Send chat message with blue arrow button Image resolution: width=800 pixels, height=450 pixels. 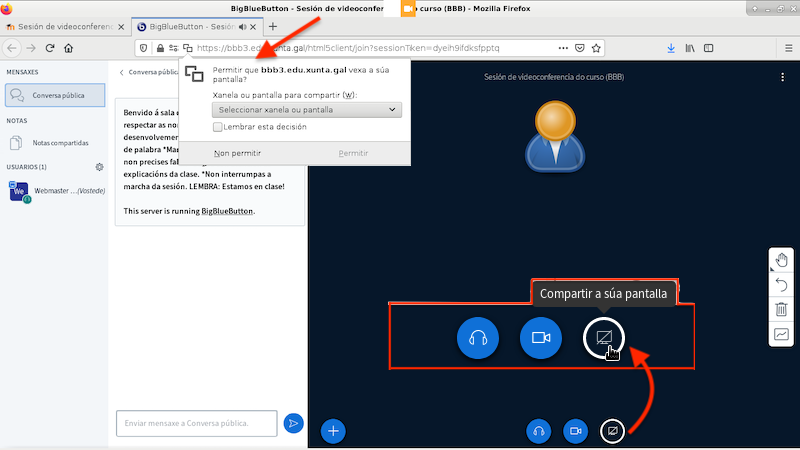tap(293, 423)
